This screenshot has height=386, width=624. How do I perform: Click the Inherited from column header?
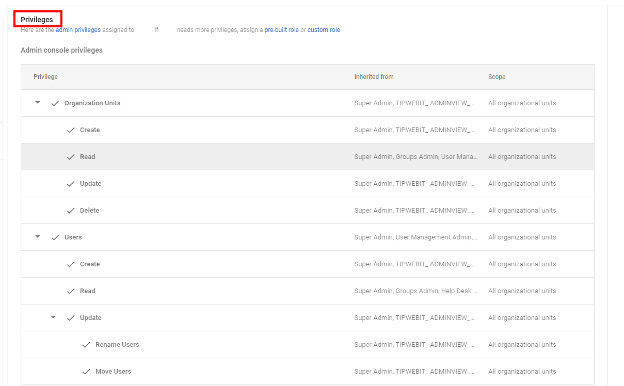(x=374, y=76)
